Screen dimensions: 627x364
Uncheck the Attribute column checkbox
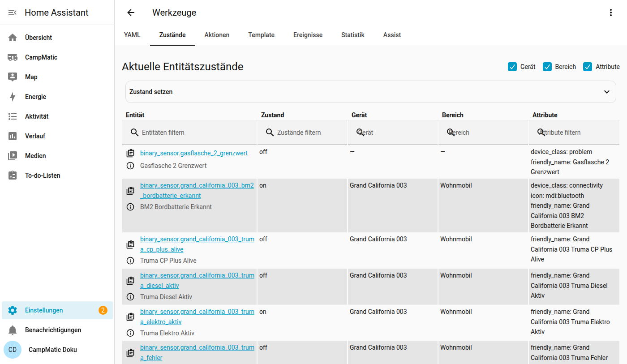tap(588, 67)
